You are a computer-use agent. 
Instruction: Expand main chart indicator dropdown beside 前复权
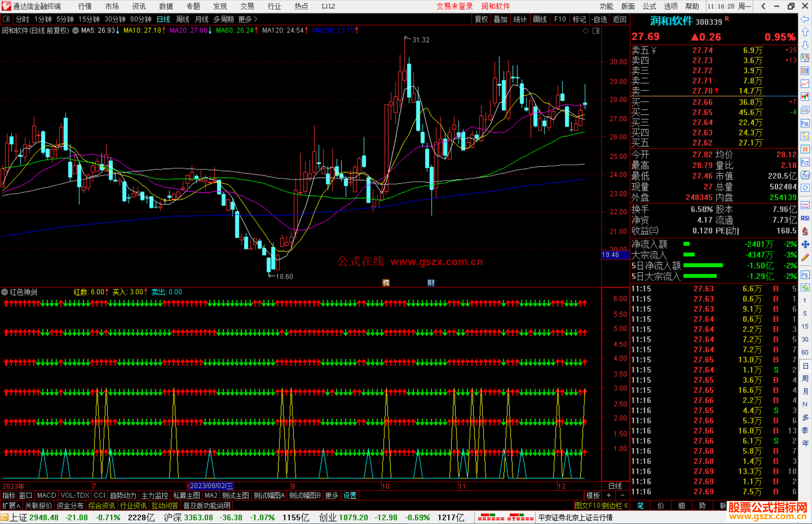coord(76,30)
